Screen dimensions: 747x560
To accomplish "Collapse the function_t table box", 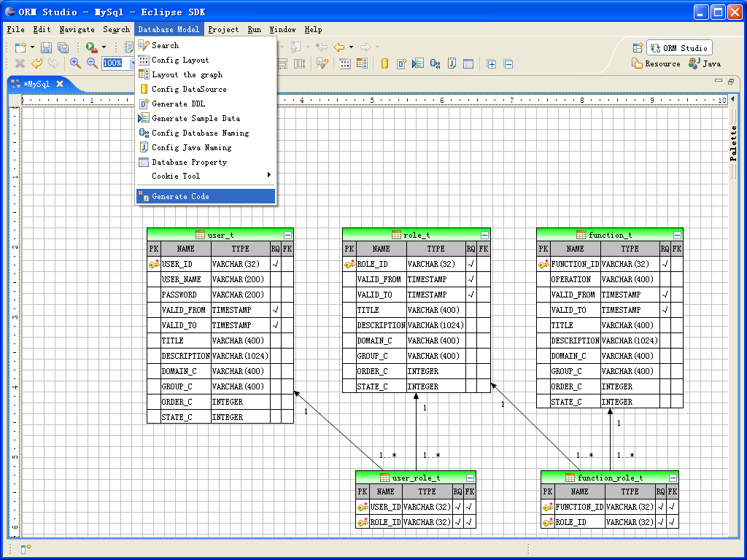I will click(677, 235).
